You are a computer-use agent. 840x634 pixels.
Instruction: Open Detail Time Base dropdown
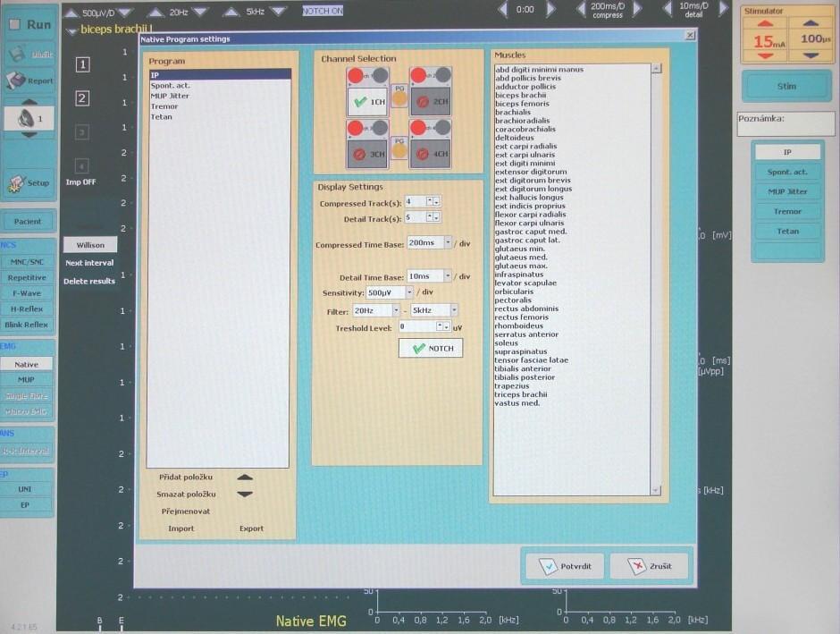coord(448,276)
